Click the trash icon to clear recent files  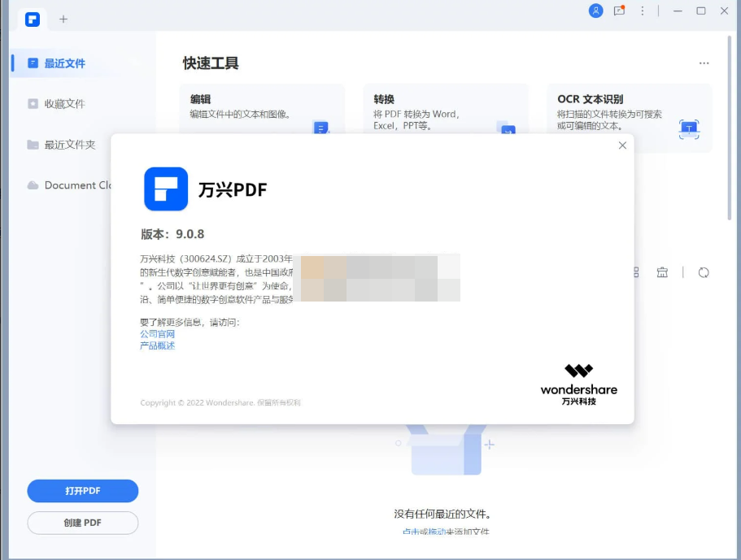[661, 272]
